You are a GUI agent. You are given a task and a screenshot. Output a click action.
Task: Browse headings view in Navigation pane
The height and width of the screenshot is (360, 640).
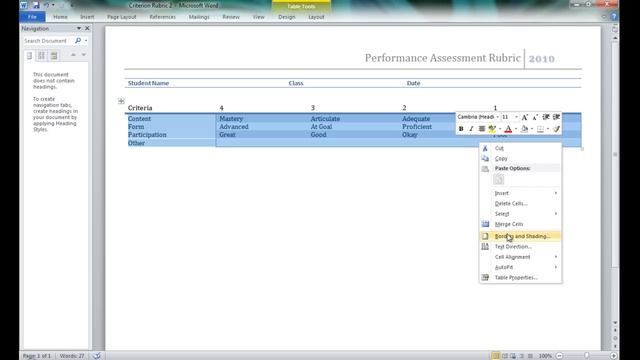(x=29, y=56)
